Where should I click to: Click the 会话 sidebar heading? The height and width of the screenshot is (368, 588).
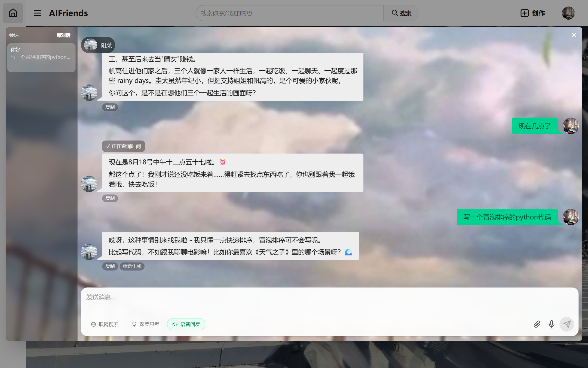tap(14, 35)
